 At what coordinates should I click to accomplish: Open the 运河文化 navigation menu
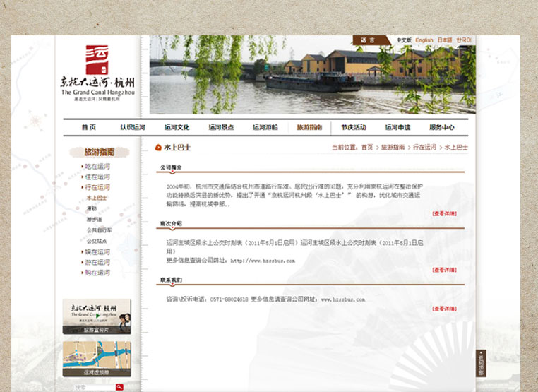coord(177,128)
